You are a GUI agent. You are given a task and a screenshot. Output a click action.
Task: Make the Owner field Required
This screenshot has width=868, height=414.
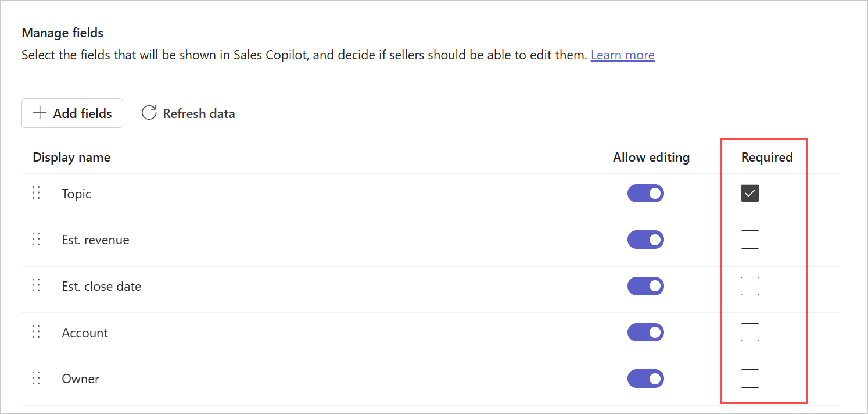(749, 378)
